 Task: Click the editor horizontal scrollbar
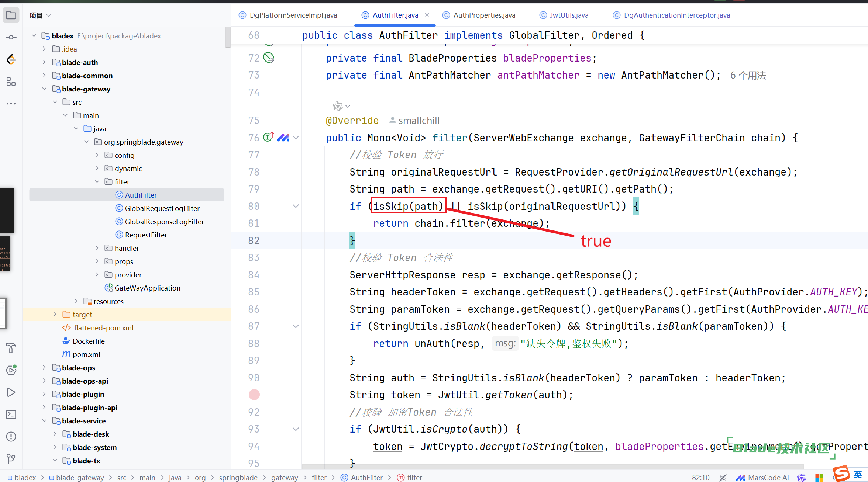tap(553, 467)
